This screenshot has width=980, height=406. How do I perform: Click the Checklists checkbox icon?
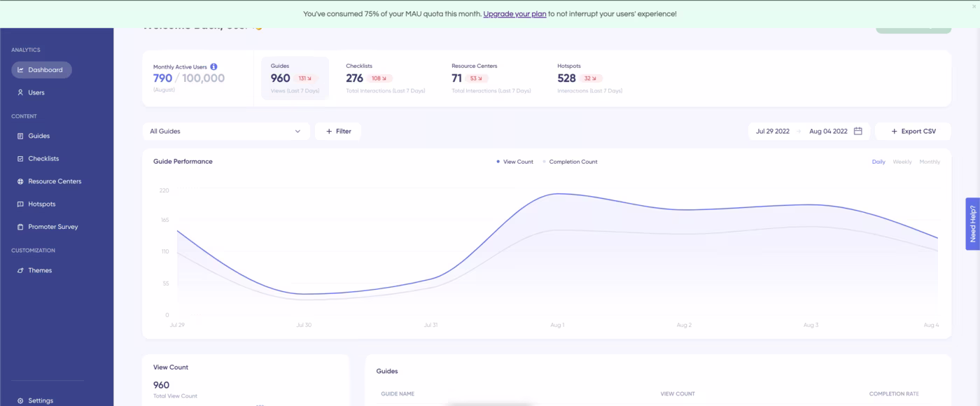[x=20, y=159]
